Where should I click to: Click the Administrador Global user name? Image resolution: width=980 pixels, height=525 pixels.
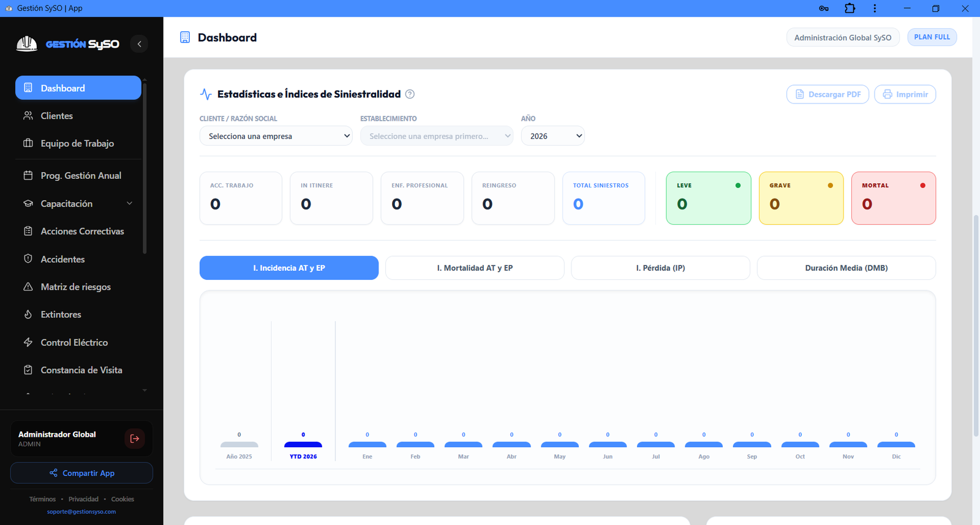pos(57,434)
